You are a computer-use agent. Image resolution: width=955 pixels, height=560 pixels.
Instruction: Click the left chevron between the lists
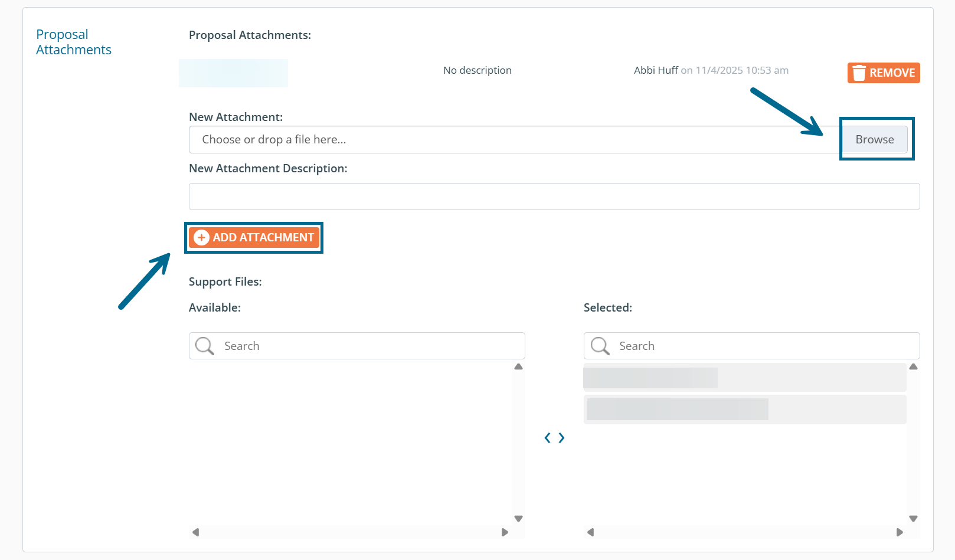click(547, 437)
